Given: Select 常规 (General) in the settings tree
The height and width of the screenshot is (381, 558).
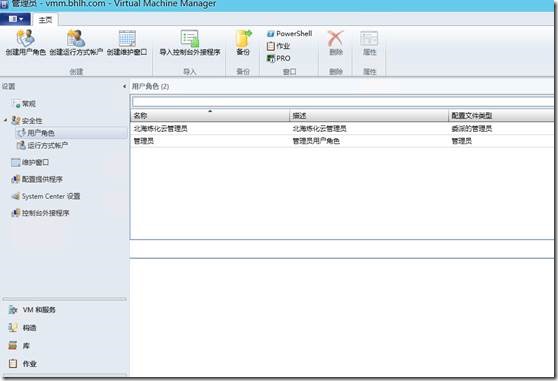Looking at the screenshot, I should 29,104.
